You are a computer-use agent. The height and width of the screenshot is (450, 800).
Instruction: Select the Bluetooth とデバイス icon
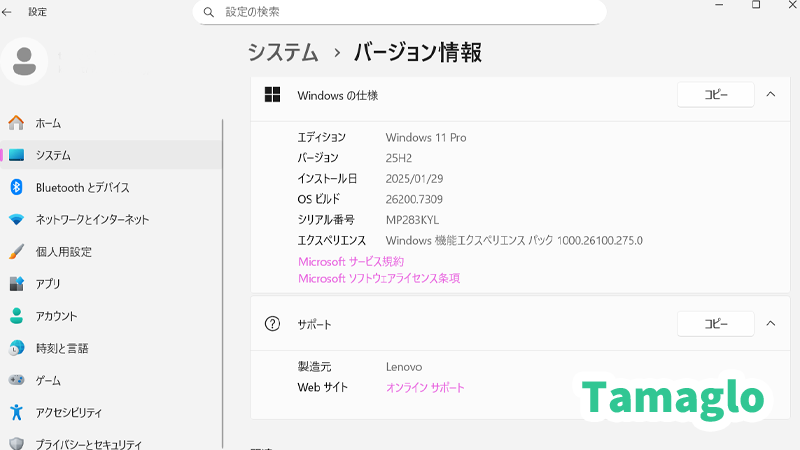click(x=16, y=187)
